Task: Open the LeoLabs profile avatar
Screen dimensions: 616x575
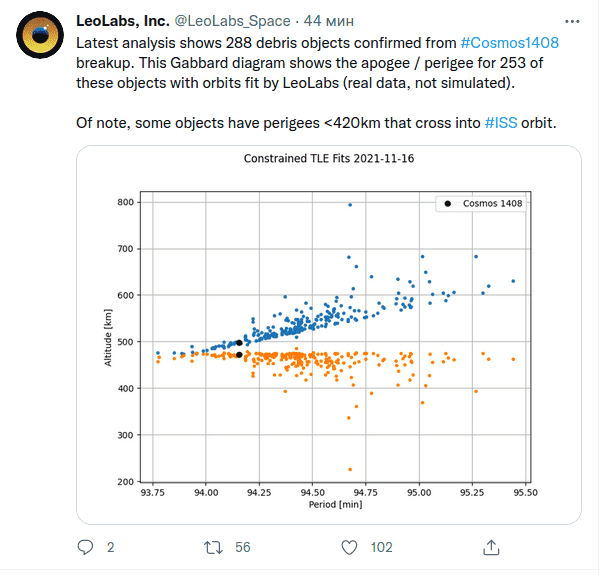Action: click(40, 35)
